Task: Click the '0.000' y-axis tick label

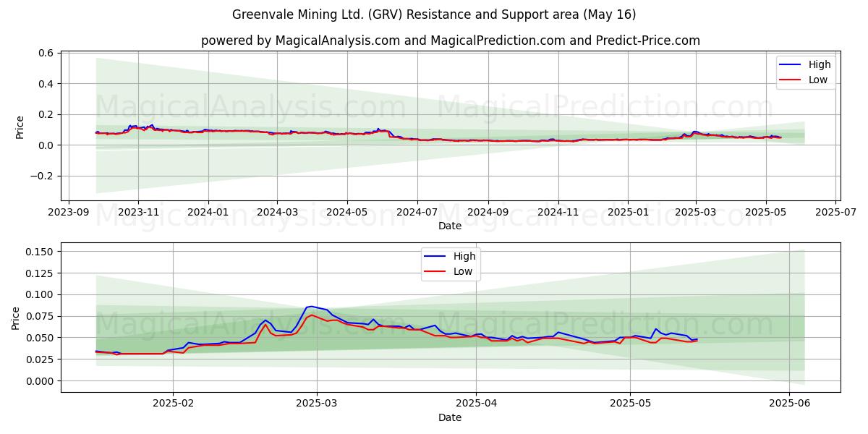Action: [41, 381]
